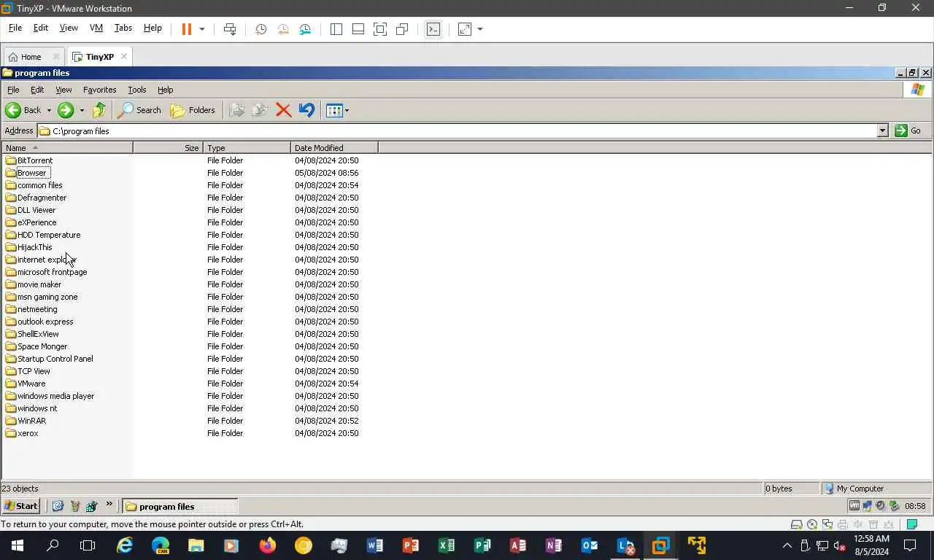
Task: Toggle the Folders pane button
Action: [x=193, y=110]
